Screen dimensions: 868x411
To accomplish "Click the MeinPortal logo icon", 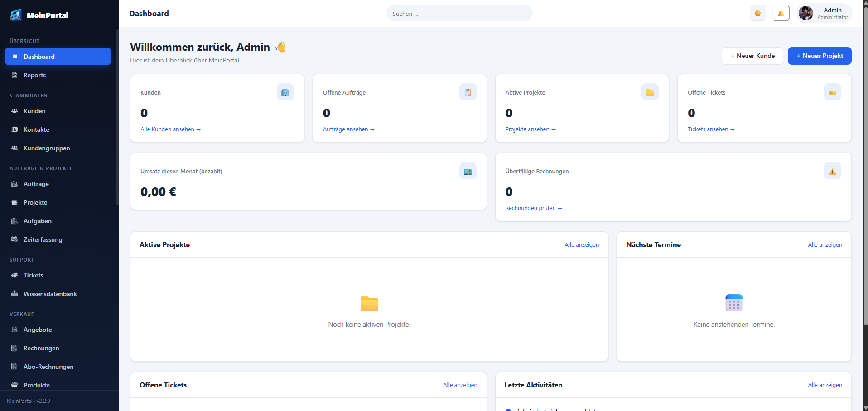I will pyautogui.click(x=16, y=15).
